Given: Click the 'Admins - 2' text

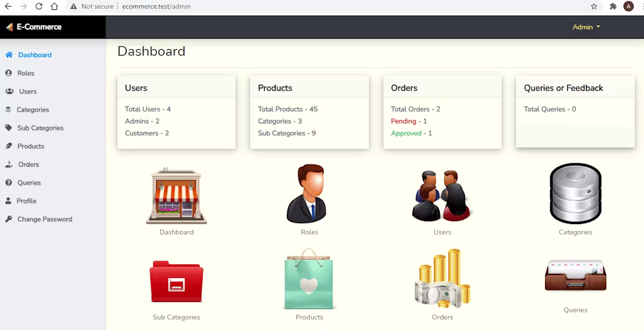Looking at the screenshot, I should tap(142, 121).
